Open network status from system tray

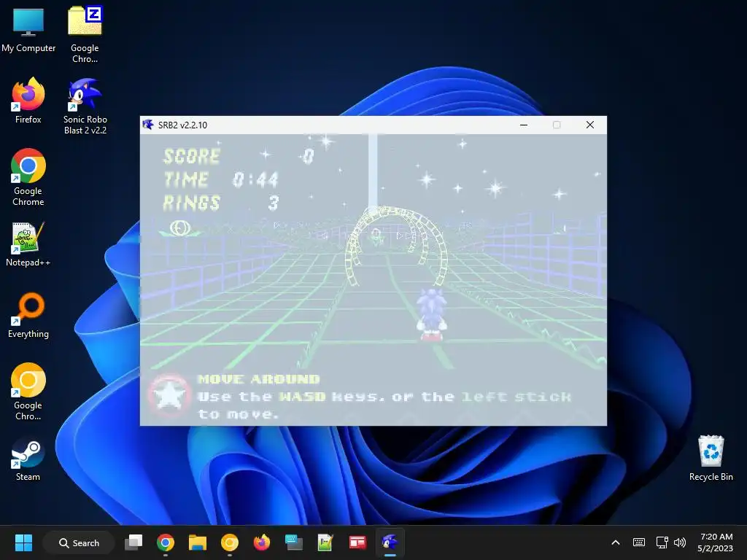[x=662, y=542]
